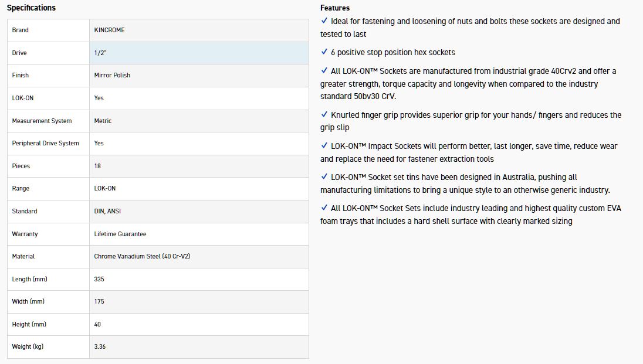This screenshot has width=643, height=364.
Task: Click the checkmark beside "All LOK-ON Socket Sets include"
Action: [x=324, y=207]
